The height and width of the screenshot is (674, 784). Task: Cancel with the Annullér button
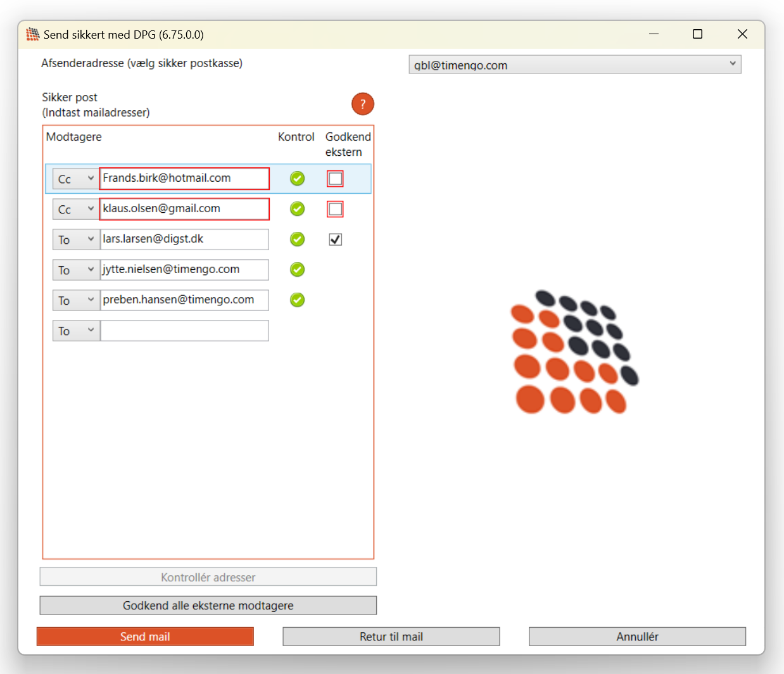coord(637,637)
